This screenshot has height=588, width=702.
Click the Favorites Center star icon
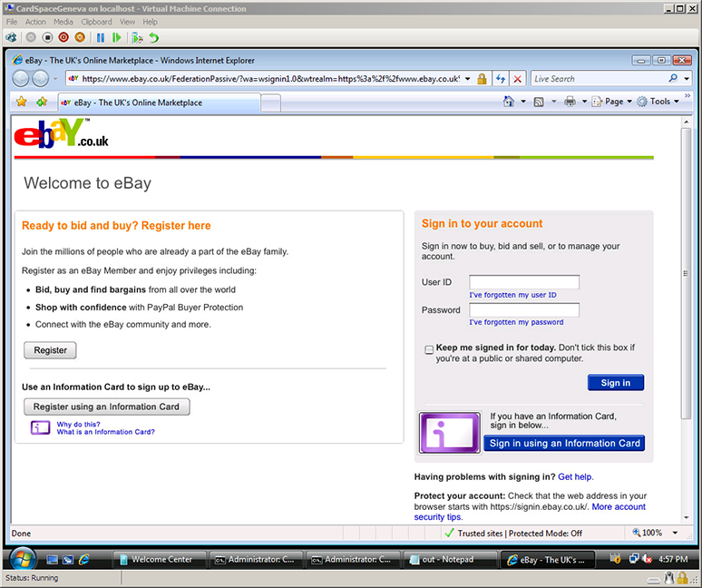tap(21, 102)
